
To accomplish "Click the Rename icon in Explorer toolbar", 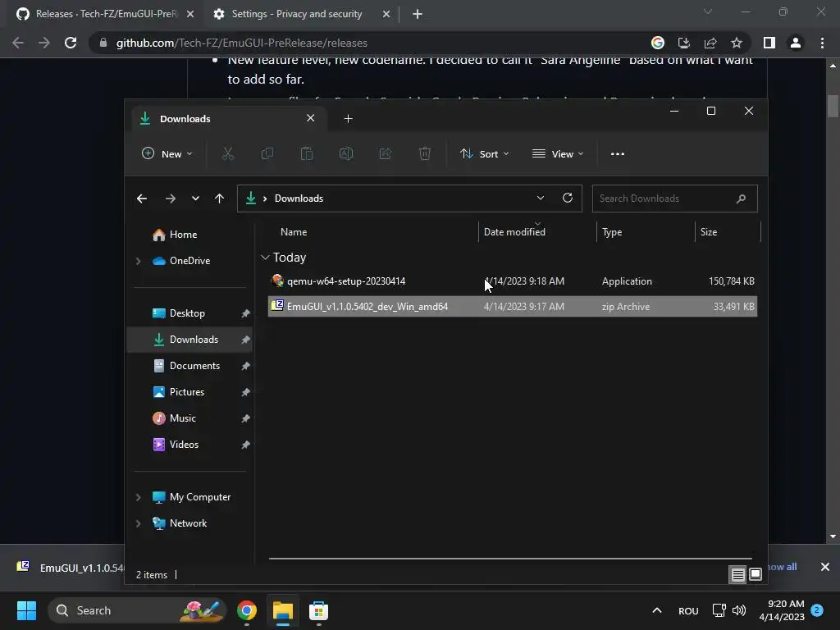I will [x=346, y=153].
